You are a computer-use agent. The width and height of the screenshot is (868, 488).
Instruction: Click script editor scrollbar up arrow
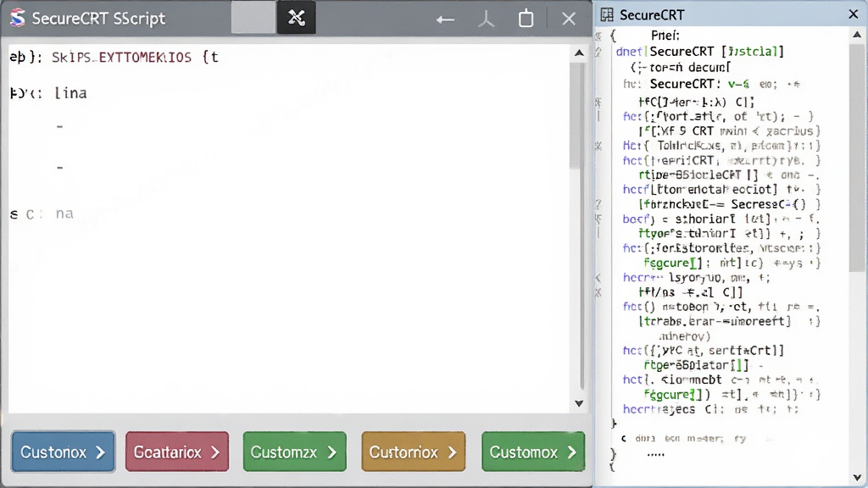click(x=579, y=53)
